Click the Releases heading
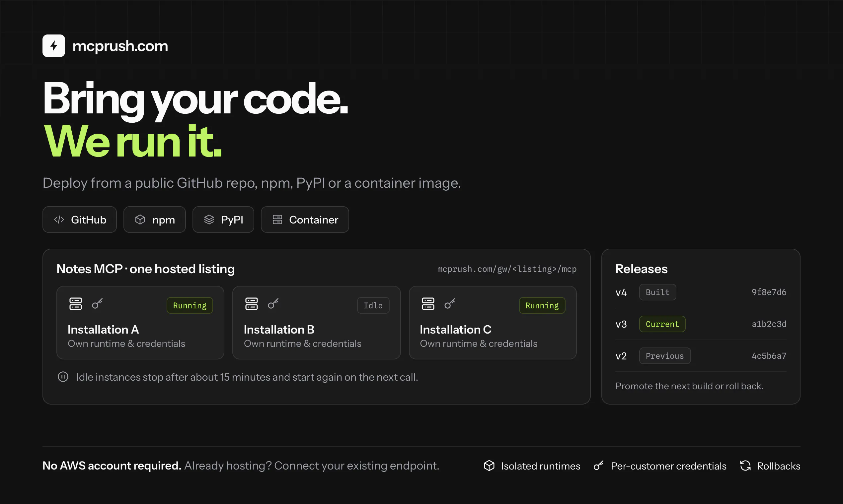This screenshot has width=843, height=504. [x=642, y=269]
